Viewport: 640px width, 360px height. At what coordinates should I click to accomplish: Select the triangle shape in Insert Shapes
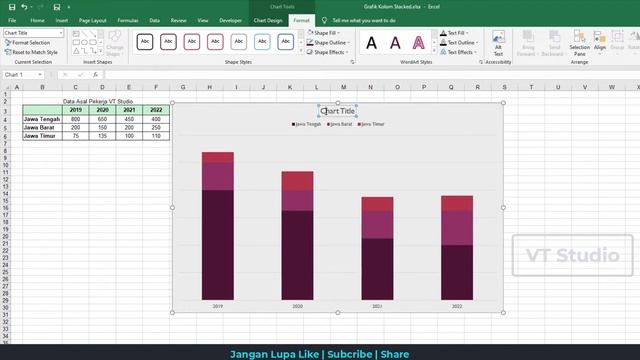(x=76, y=51)
